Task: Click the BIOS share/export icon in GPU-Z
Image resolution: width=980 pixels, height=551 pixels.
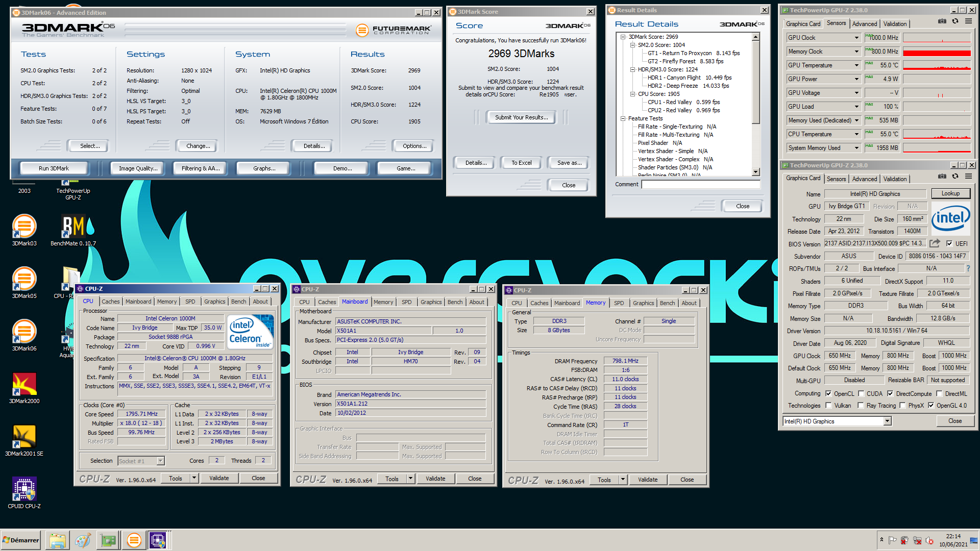Action: [x=935, y=243]
